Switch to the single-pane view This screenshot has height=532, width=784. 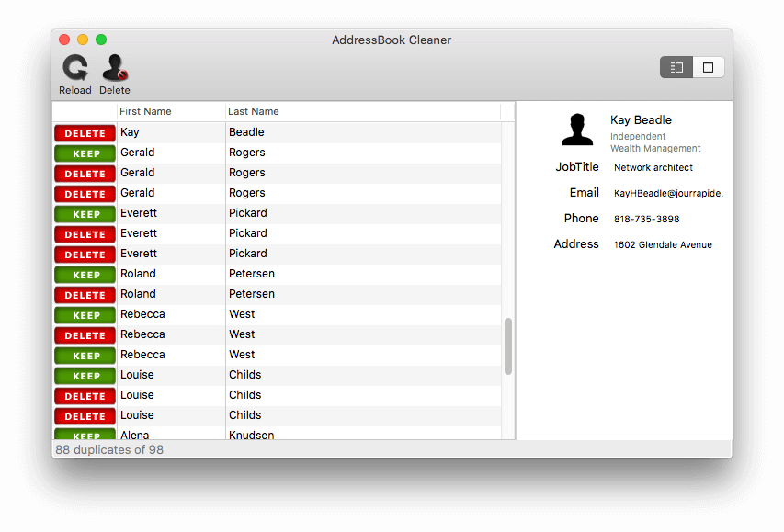(708, 67)
